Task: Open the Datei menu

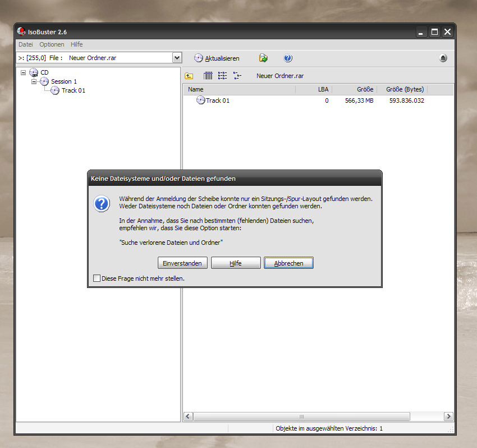Action: tap(26, 44)
